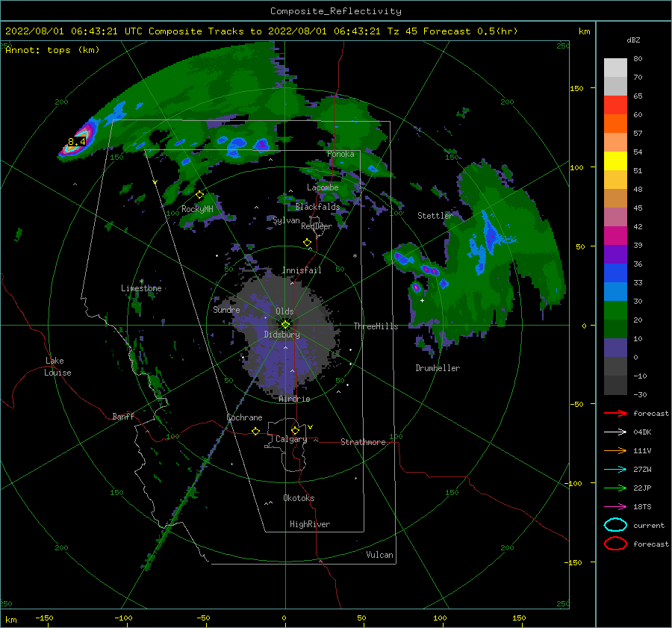Click the 18TS legend text
The height and width of the screenshot is (628, 672).
(642, 507)
